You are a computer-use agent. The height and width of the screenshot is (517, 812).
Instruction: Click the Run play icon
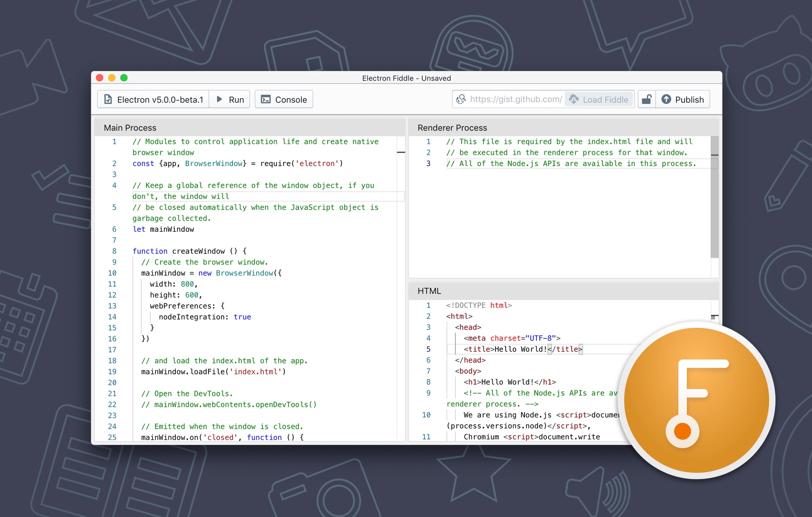[x=220, y=99]
